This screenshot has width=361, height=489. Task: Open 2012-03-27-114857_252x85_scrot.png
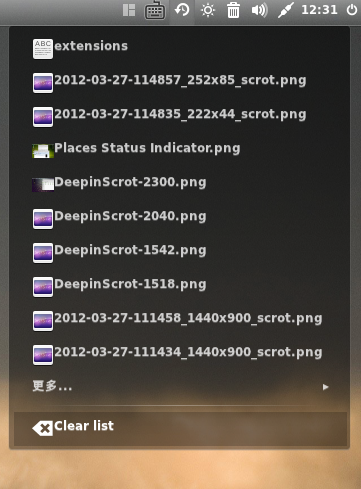click(x=180, y=82)
